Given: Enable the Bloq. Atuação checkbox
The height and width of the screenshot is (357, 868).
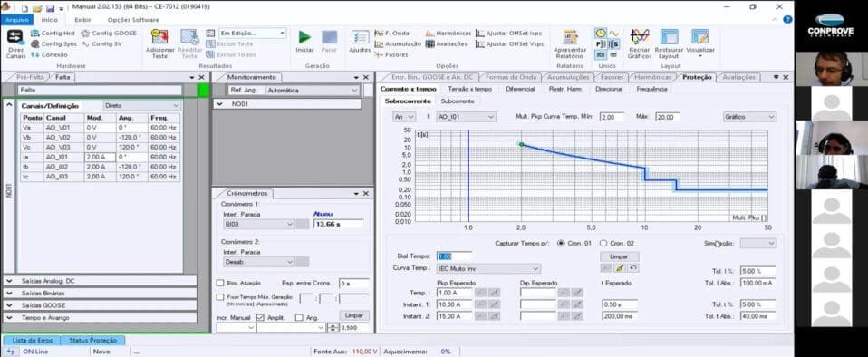Looking at the screenshot, I should click(220, 283).
